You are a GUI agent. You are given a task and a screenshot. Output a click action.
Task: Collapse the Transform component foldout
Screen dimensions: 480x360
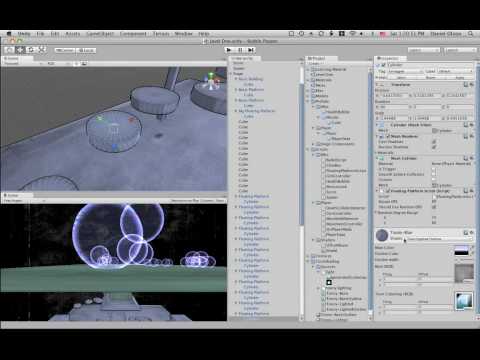point(378,85)
